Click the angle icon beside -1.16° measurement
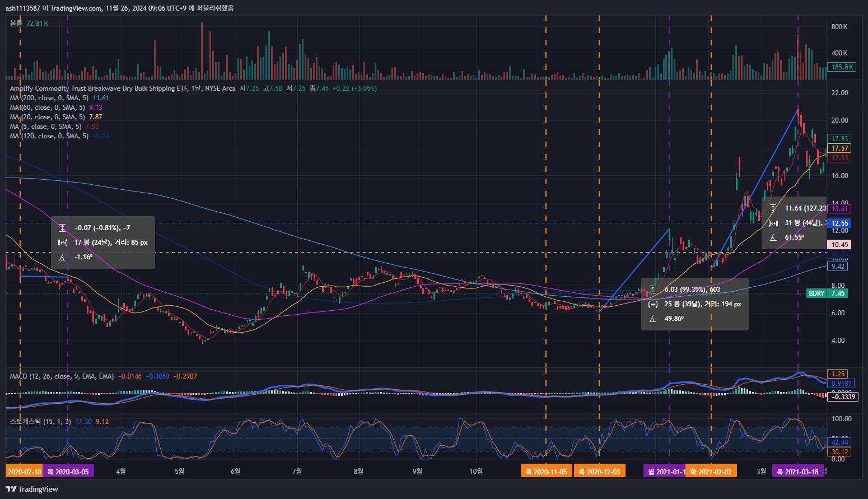Image resolution: width=868 pixels, height=499 pixels. tap(63, 257)
